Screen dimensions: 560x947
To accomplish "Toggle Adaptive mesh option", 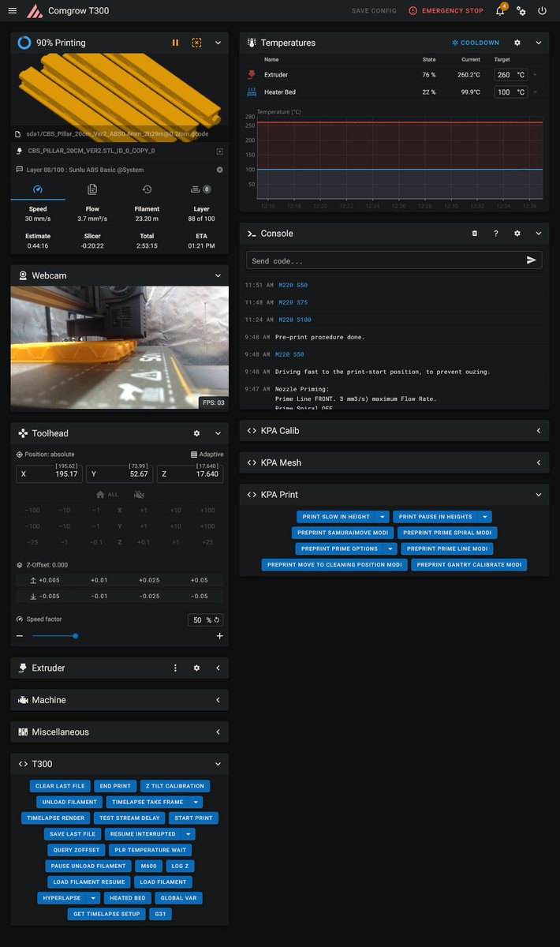I will 207,455.
